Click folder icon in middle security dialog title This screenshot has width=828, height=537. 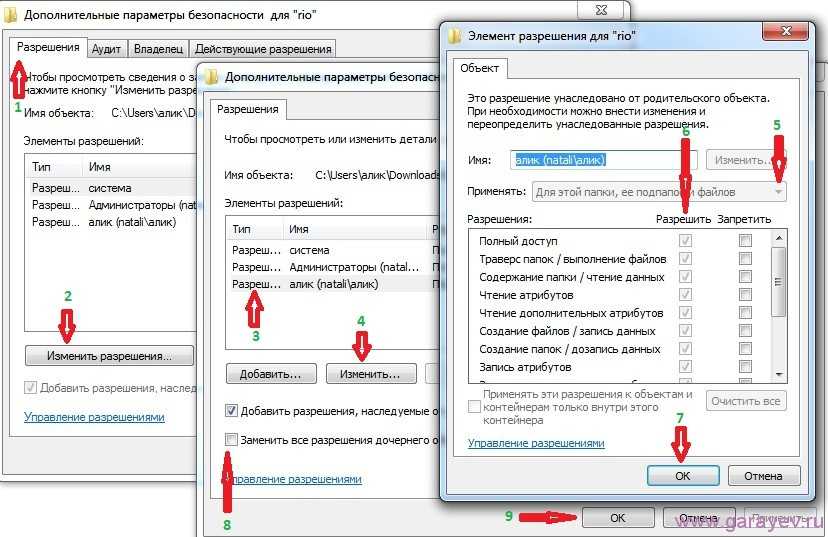pyautogui.click(x=212, y=77)
